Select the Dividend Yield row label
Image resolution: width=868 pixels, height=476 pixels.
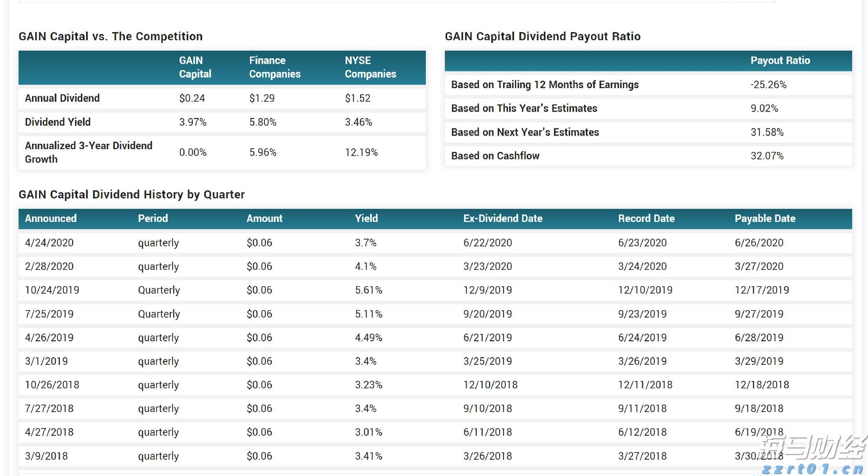click(58, 122)
